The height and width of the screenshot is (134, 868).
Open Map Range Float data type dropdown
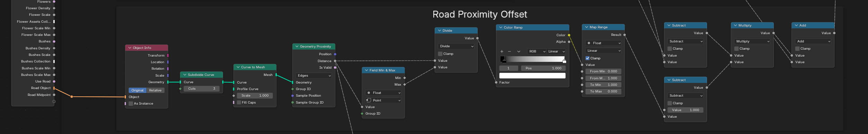[604, 43]
